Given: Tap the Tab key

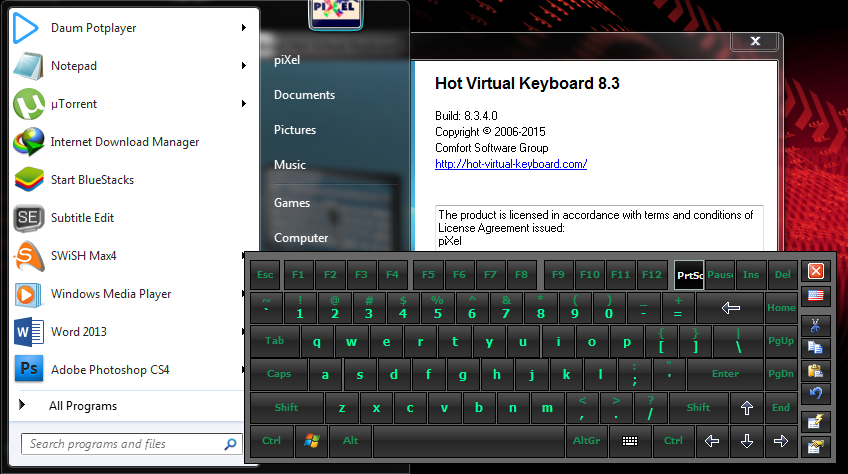Looking at the screenshot, I should click(275, 341).
